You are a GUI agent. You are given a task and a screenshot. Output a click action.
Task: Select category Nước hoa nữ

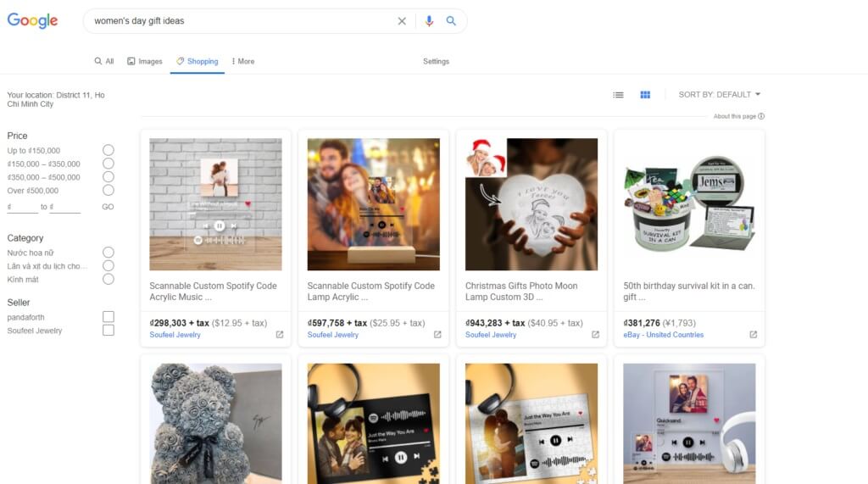(x=108, y=253)
